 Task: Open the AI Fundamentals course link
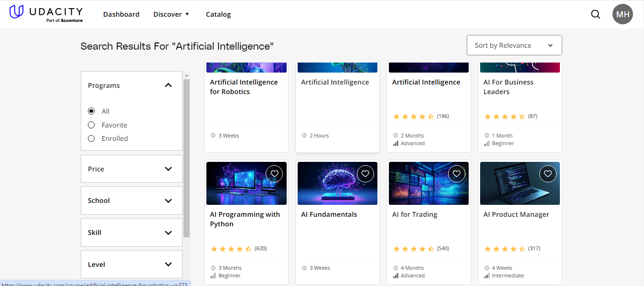[x=329, y=214]
